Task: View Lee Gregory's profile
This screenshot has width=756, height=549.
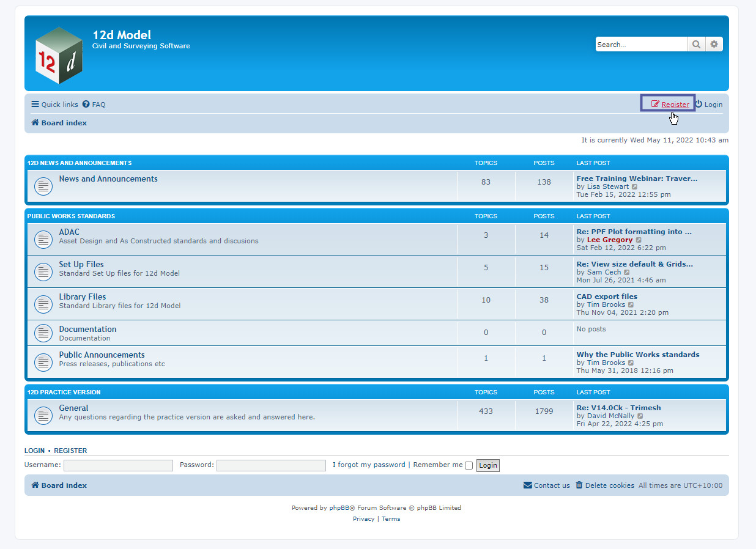Action: 610,240
